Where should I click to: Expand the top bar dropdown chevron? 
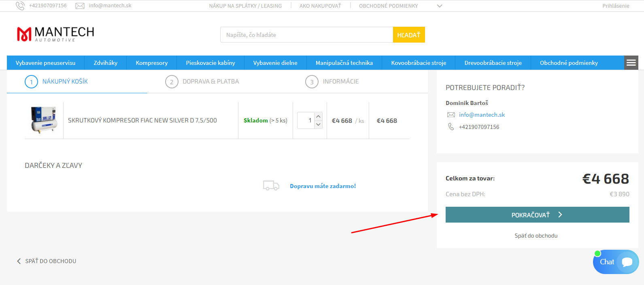click(x=440, y=6)
